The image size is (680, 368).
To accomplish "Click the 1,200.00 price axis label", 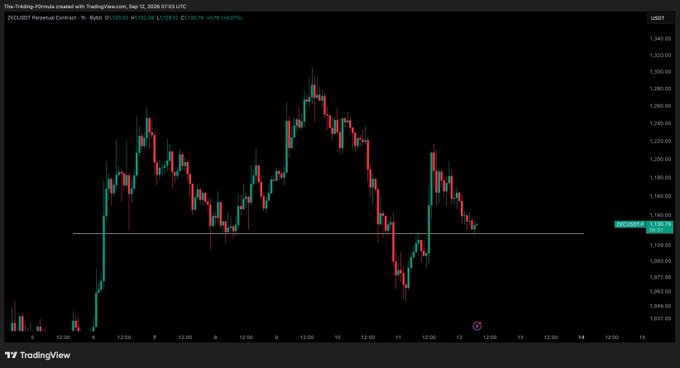I will point(660,159).
